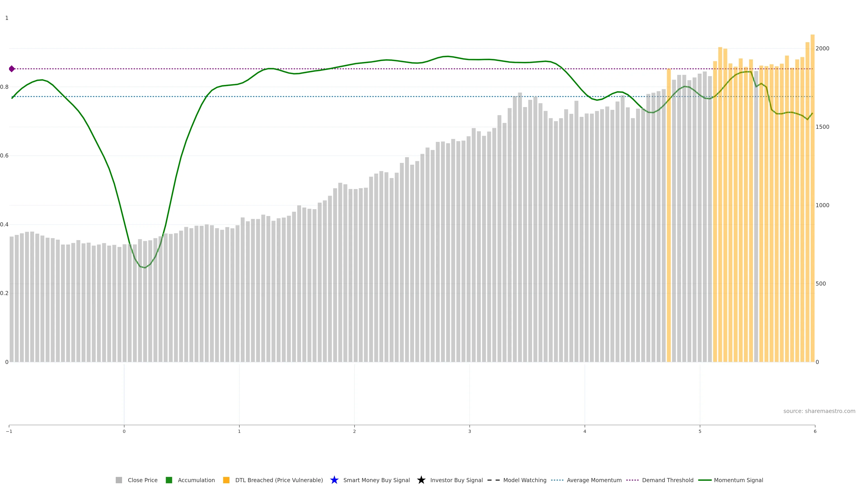Screen dimensions: 868x488
Task: Click the x-axis tick label 3
Action: (x=469, y=432)
